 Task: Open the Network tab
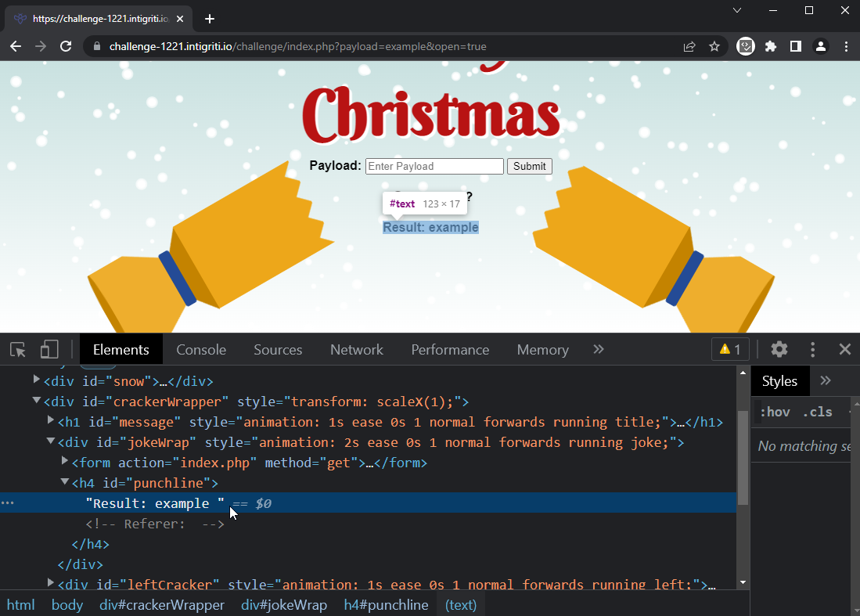[356, 350]
